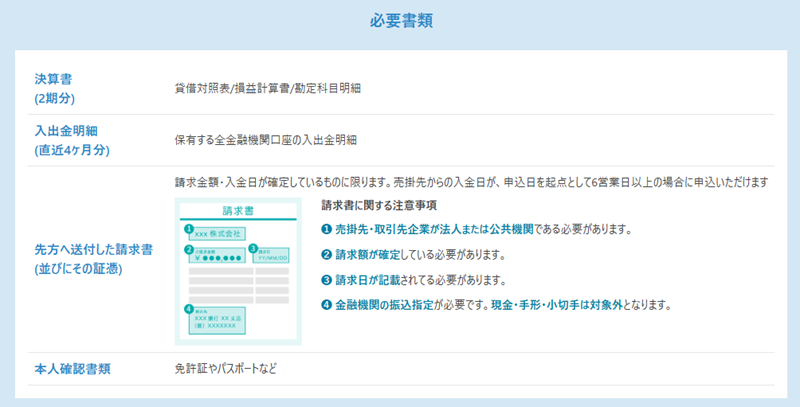
Task: Select the 本人確認書類 row label
Action: (x=71, y=369)
